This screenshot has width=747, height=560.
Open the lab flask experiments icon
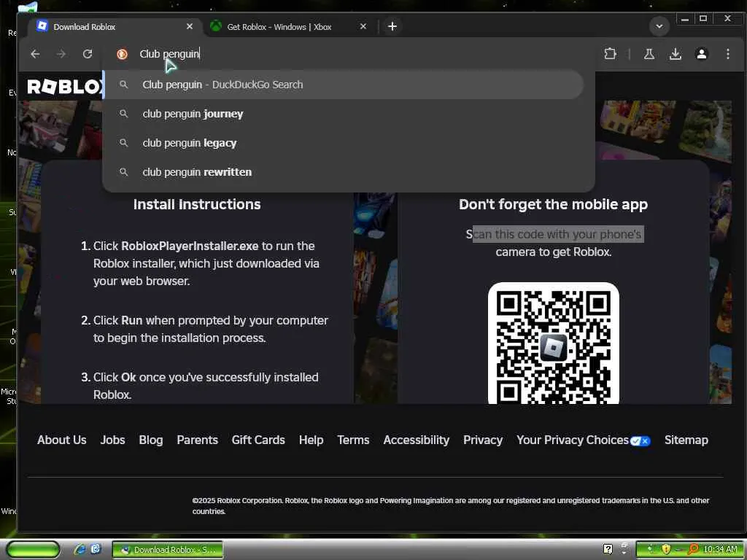(649, 54)
